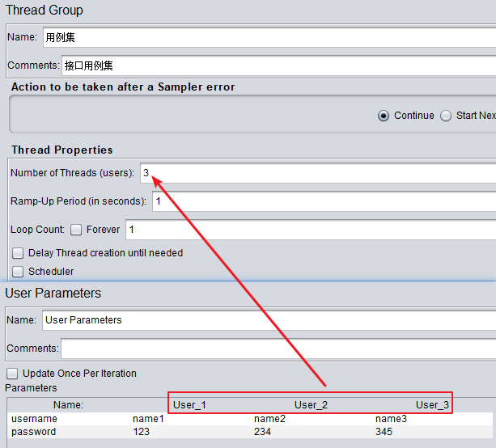Image resolution: width=496 pixels, height=448 pixels.
Task: Click the Number of Threads input
Action: (318, 173)
